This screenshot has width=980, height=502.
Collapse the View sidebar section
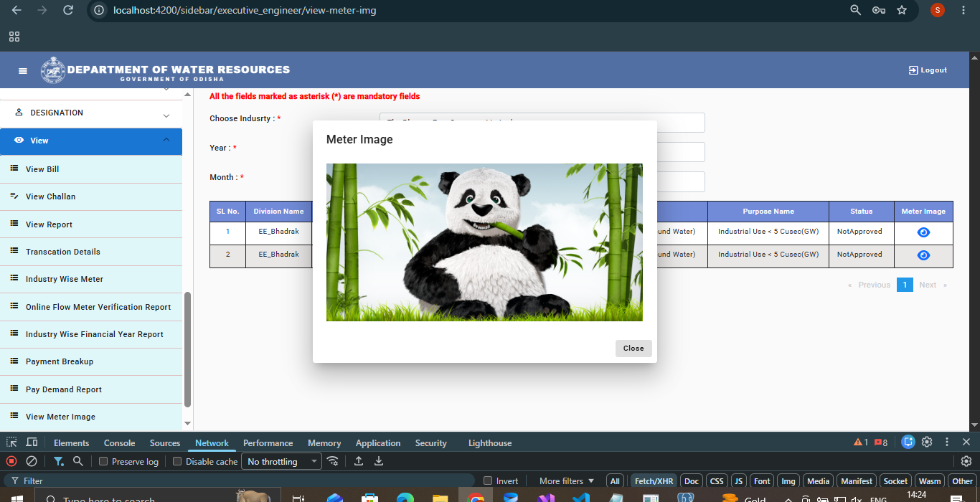pos(91,141)
